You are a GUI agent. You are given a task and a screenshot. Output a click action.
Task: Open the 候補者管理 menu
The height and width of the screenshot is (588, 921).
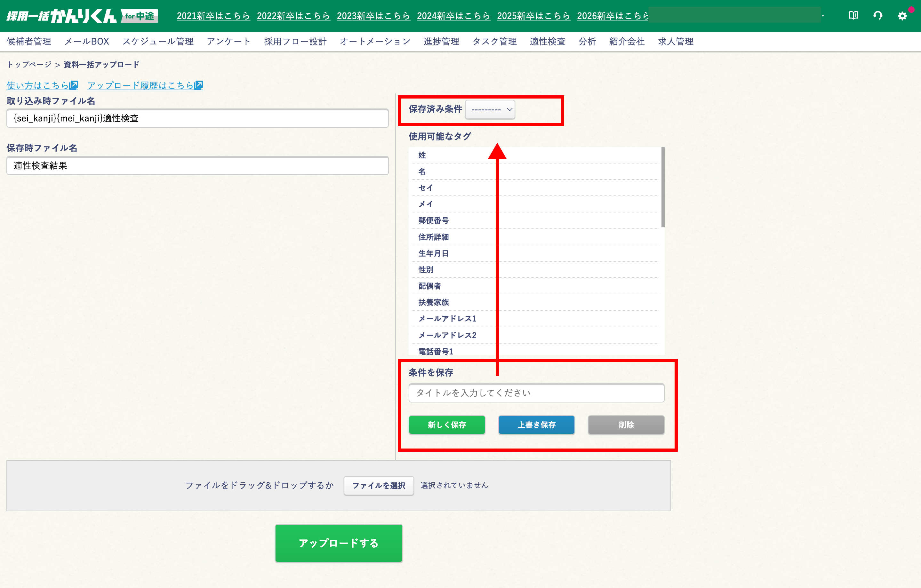[29, 41]
